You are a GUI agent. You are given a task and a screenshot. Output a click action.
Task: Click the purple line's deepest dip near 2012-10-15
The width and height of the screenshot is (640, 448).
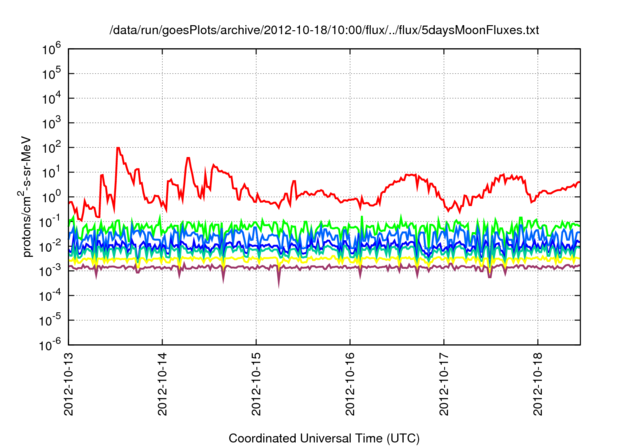pyautogui.click(x=279, y=286)
